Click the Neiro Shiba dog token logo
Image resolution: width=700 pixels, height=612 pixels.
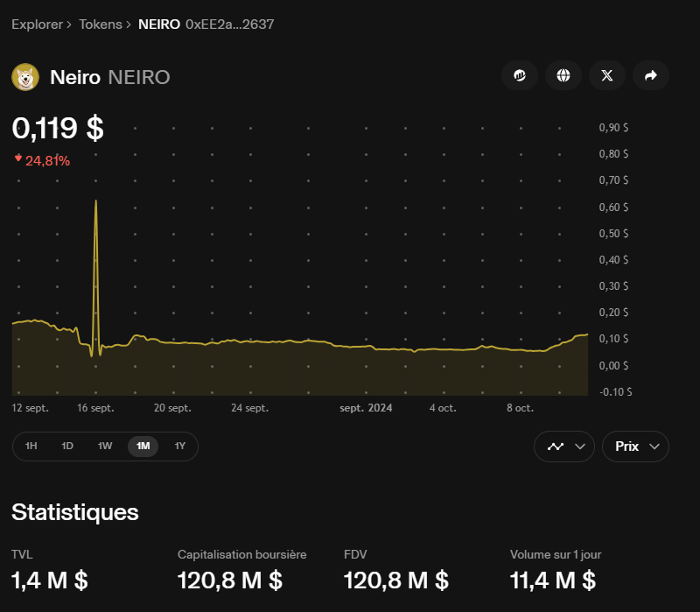pos(25,77)
